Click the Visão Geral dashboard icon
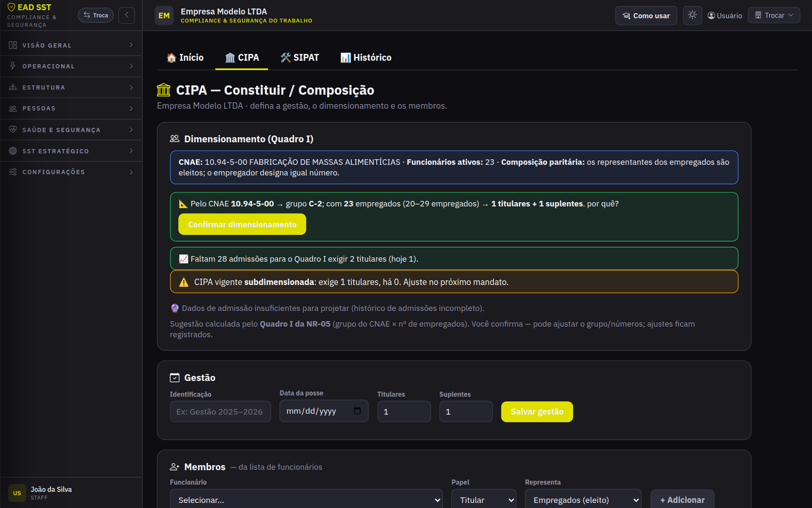812x508 pixels. [x=13, y=45]
